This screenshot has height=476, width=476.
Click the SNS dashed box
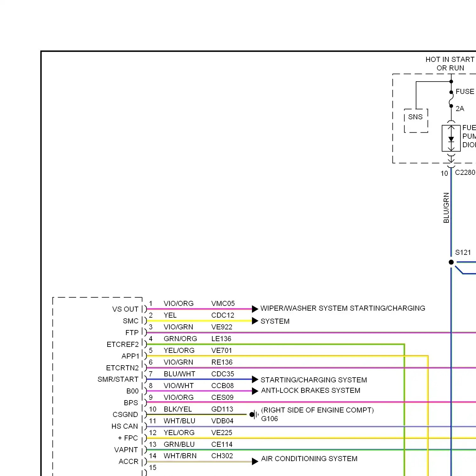[416, 121]
